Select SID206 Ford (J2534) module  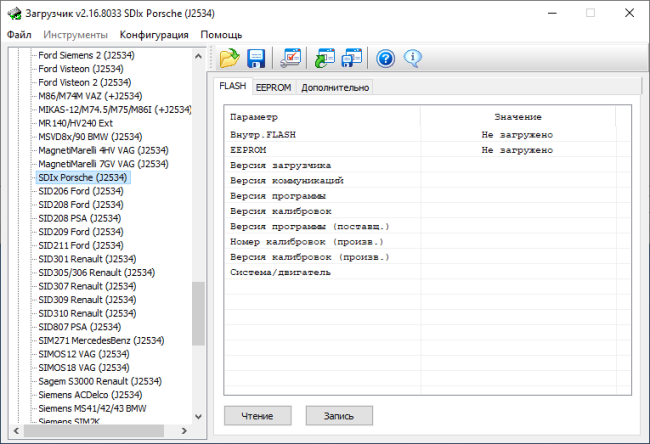81,191
